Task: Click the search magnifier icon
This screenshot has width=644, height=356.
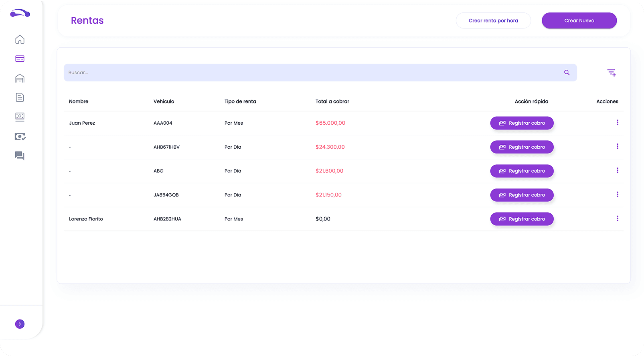Action: click(567, 73)
